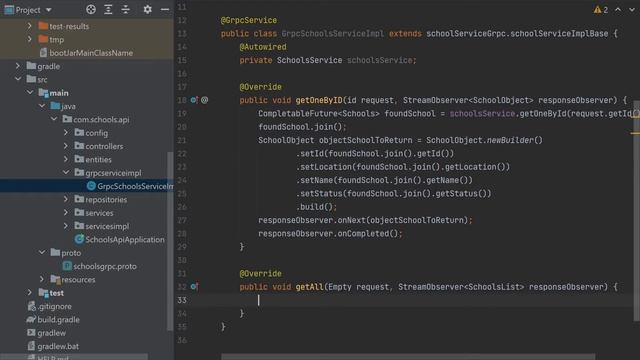Screen dimensions: 640x360
Task: Expand the tmp folder
Action: pos(29,39)
